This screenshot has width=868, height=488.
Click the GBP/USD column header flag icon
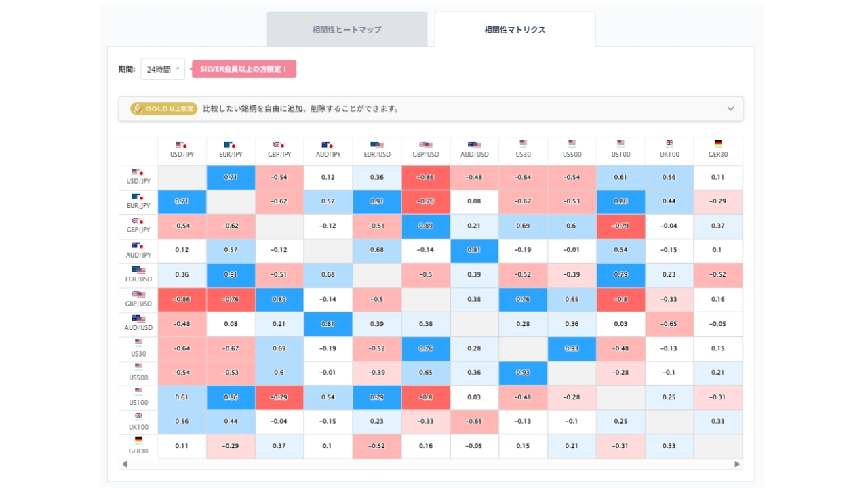click(426, 144)
